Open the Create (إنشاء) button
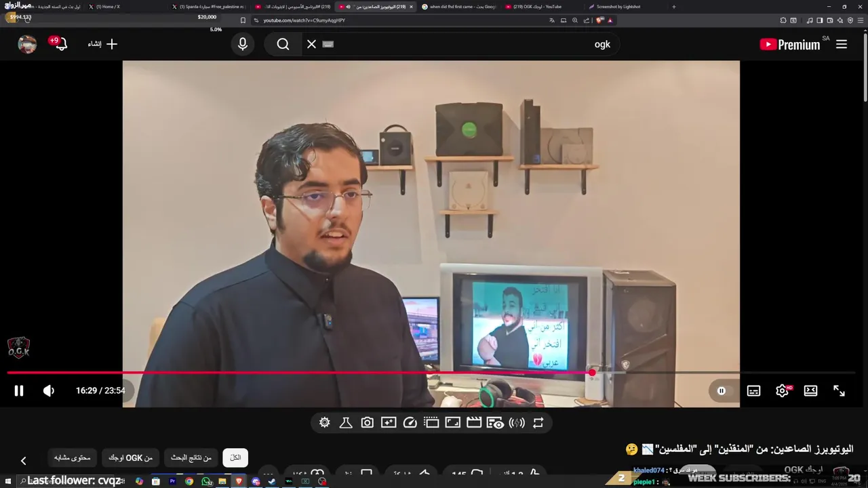 [102, 44]
